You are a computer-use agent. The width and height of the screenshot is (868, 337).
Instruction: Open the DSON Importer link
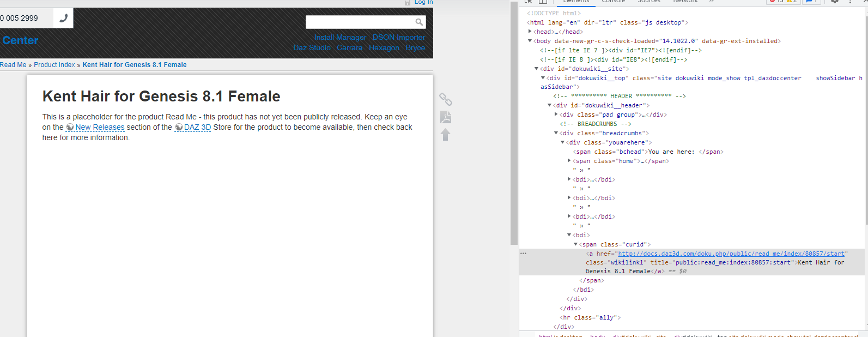(x=399, y=37)
